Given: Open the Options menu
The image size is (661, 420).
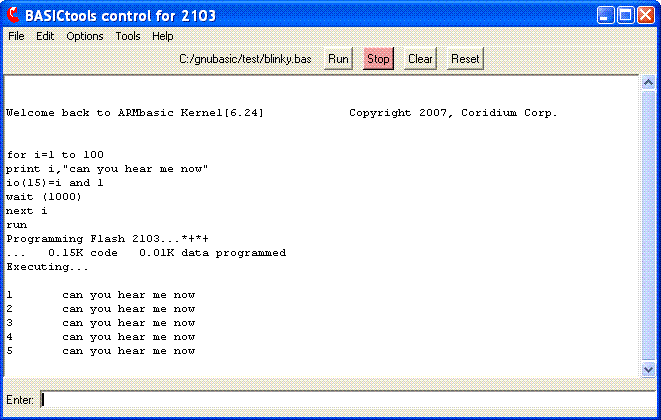Looking at the screenshot, I should click(x=85, y=36).
